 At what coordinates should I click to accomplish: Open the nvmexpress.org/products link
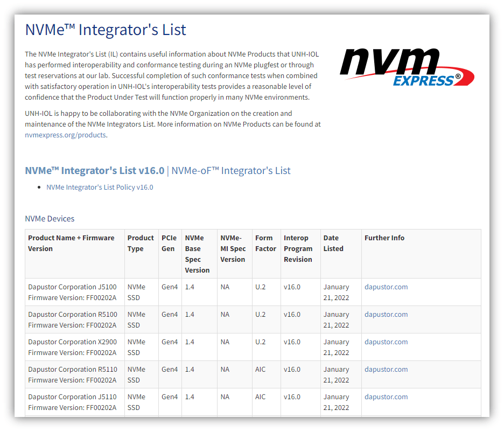click(65, 135)
